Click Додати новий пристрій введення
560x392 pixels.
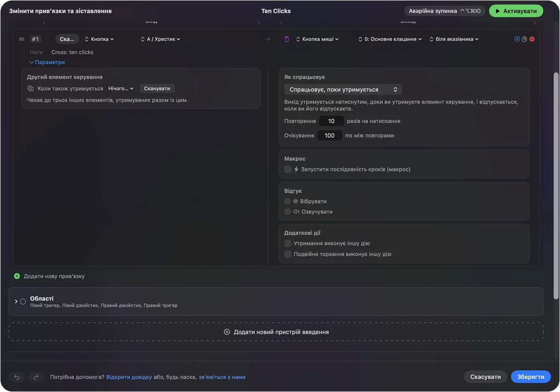pyautogui.click(x=276, y=332)
